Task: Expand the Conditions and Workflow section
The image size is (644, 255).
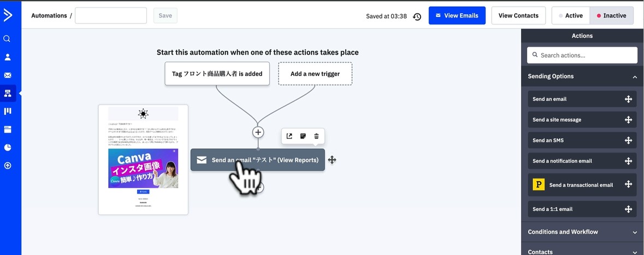Action: (635, 232)
